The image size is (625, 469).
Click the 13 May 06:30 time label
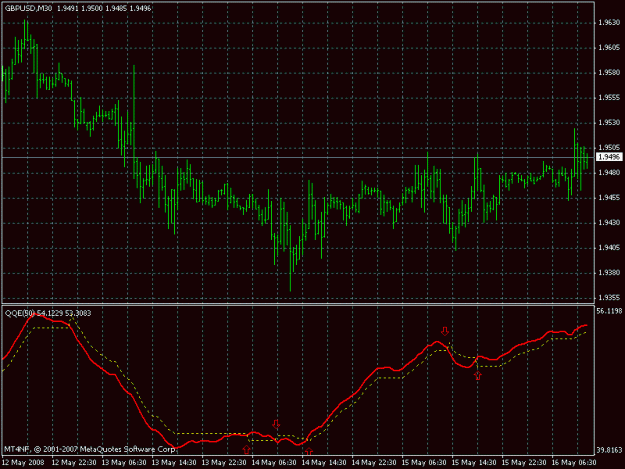124,463
